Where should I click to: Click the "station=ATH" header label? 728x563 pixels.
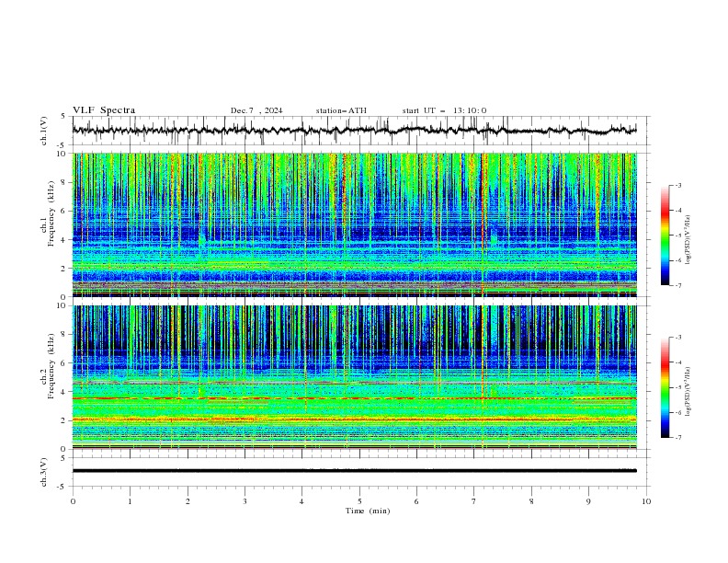341,110
